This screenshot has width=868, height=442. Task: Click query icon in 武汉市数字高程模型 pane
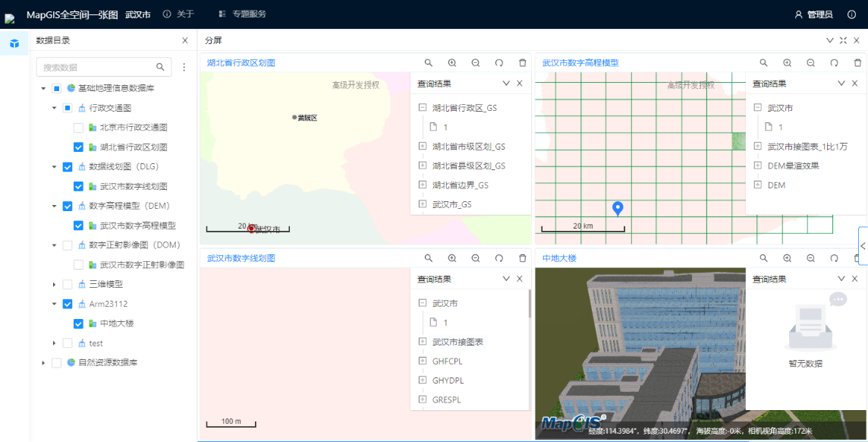(763, 63)
